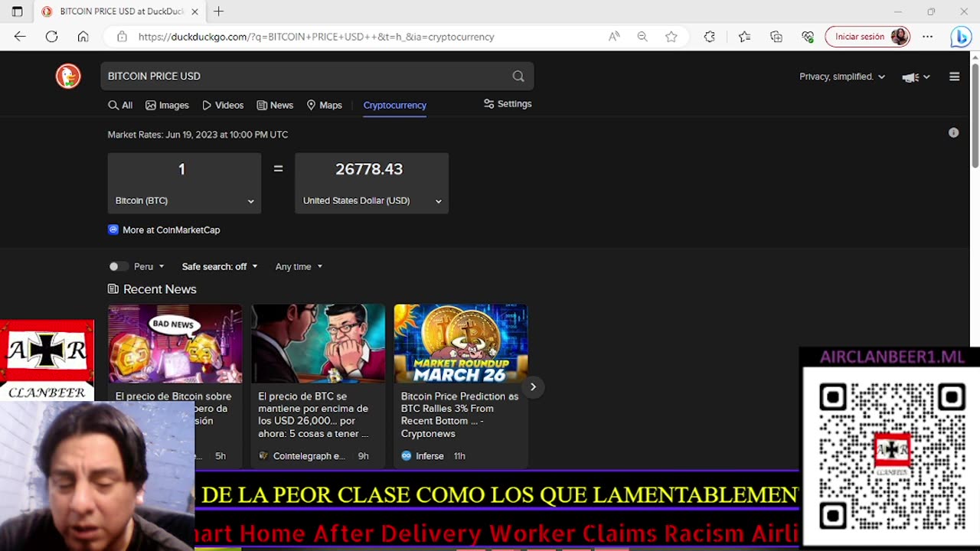The height and width of the screenshot is (551, 980).
Task: Select the All search tab
Action: pos(120,106)
